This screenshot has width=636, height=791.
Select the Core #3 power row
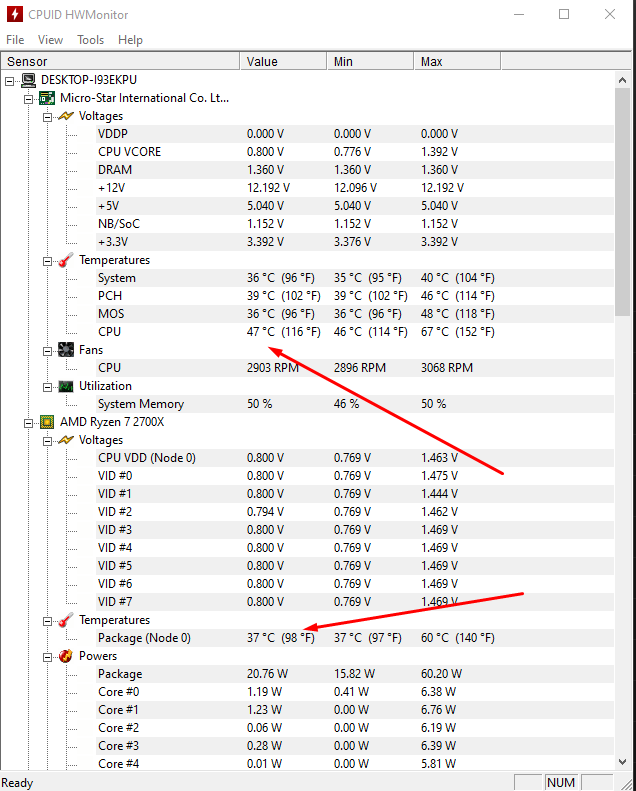point(355,746)
